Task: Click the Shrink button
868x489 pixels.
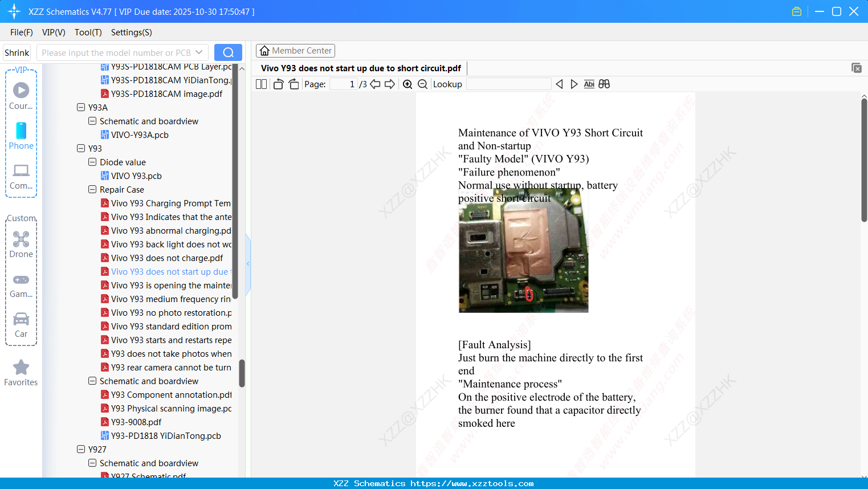Action: (17, 52)
